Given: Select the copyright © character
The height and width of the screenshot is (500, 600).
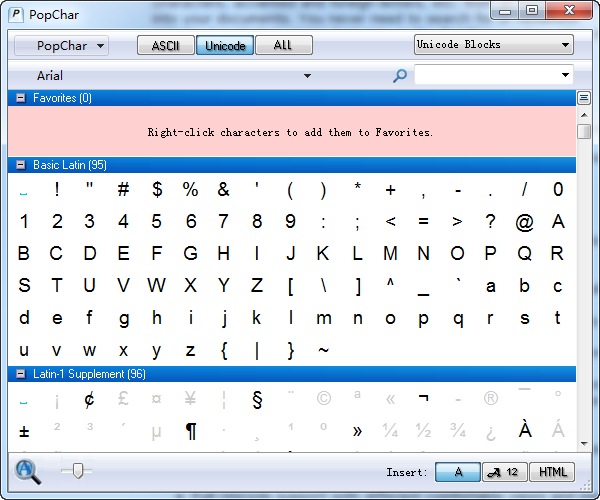Looking at the screenshot, I should 324,398.
